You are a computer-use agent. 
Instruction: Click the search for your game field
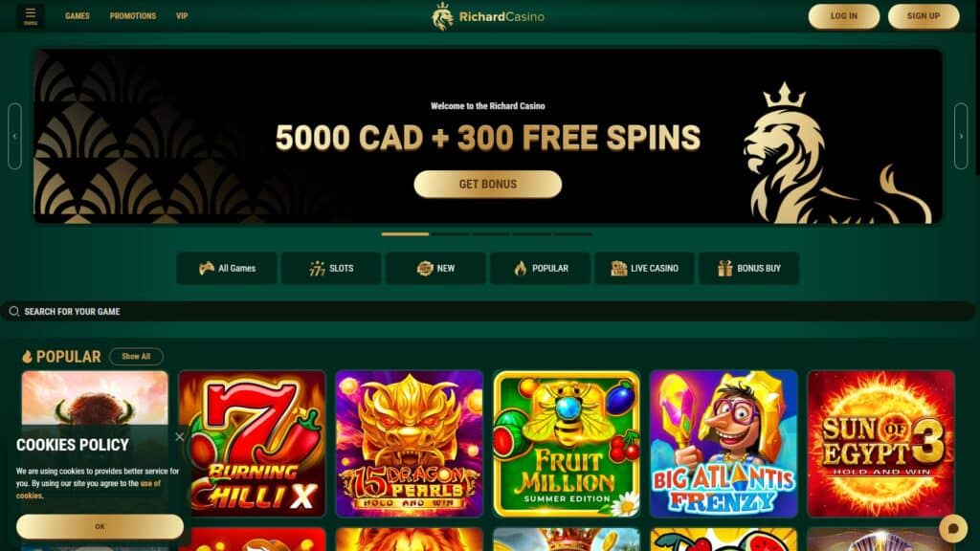pos(488,311)
